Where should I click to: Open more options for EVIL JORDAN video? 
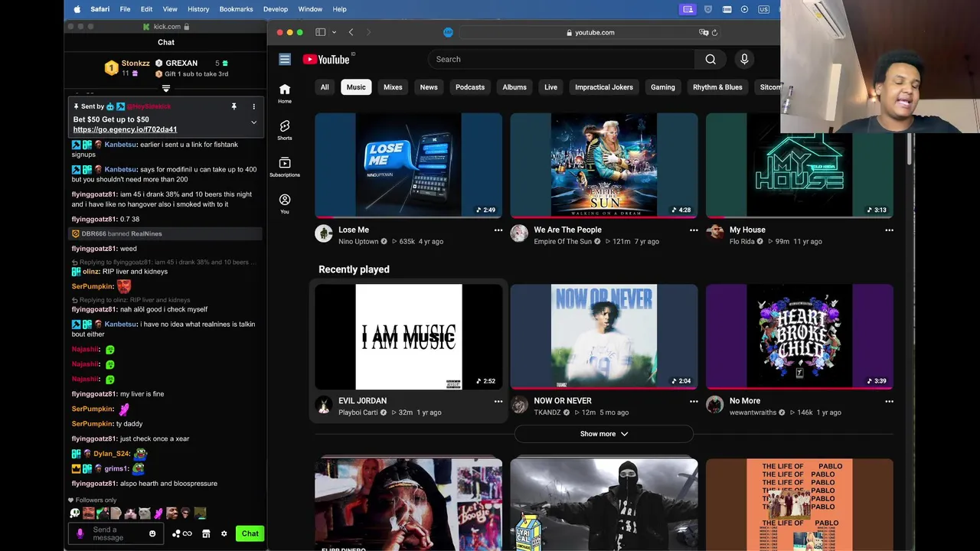point(498,401)
